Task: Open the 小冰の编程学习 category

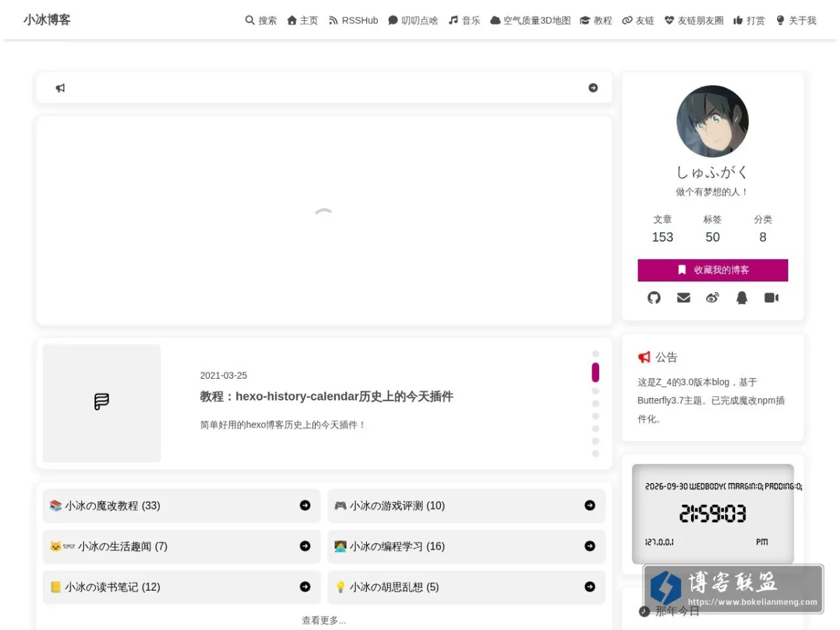Action: 466,546
